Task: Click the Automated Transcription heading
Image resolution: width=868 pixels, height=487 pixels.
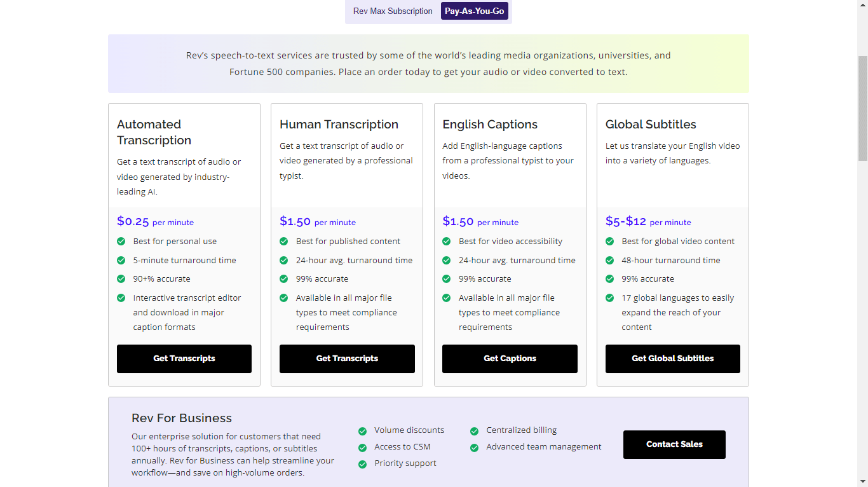Action: [154, 132]
